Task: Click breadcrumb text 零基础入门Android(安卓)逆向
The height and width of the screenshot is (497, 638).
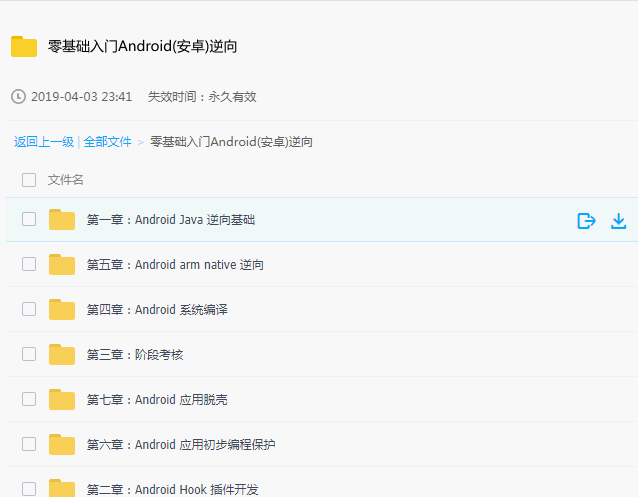Action: click(x=232, y=142)
